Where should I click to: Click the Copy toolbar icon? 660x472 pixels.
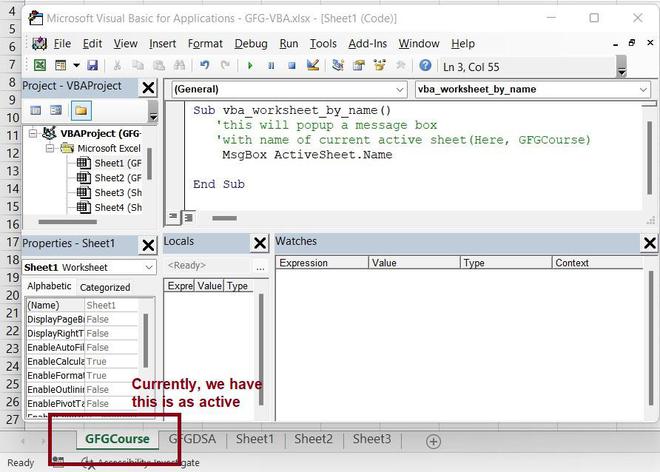pos(138,65)
